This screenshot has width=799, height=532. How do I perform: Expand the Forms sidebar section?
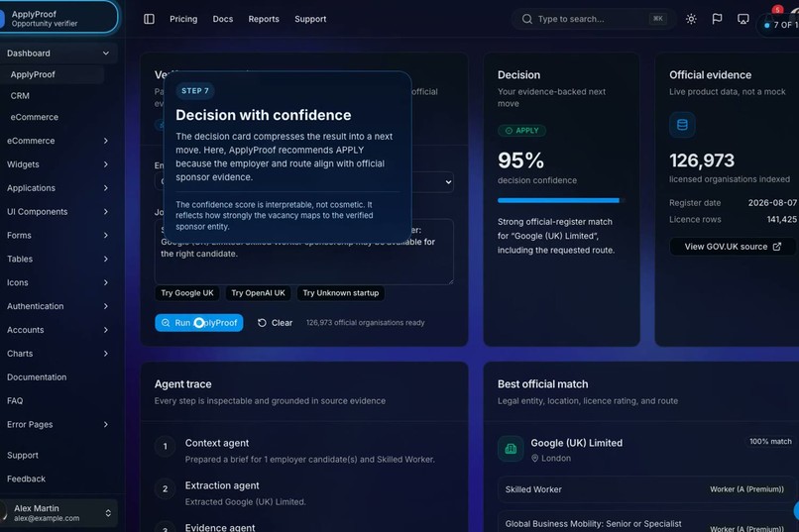click(58, 235)
